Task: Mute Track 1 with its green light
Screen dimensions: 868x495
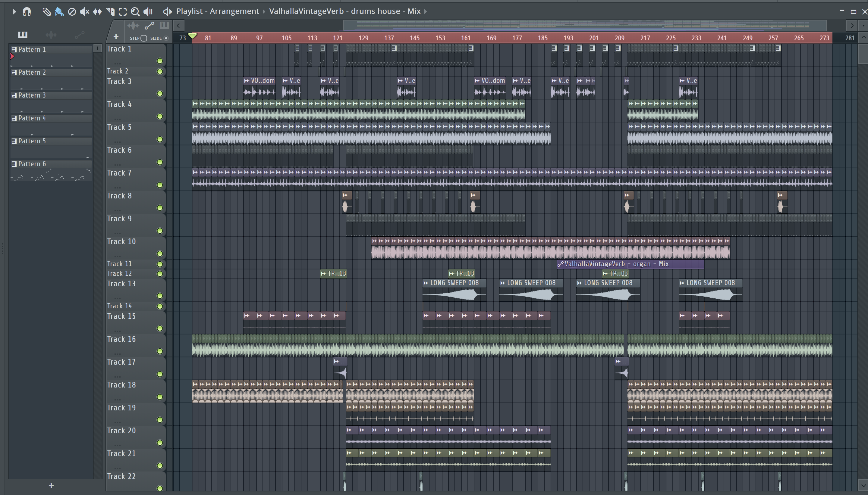Action: pyautogui.click(x=160, y=61)
